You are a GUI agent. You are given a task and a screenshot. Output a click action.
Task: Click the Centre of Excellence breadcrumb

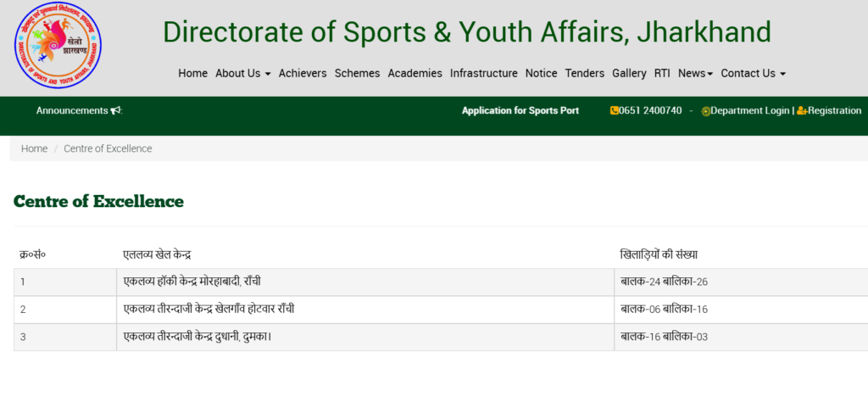pyautogui.click(x=108, y=148)
